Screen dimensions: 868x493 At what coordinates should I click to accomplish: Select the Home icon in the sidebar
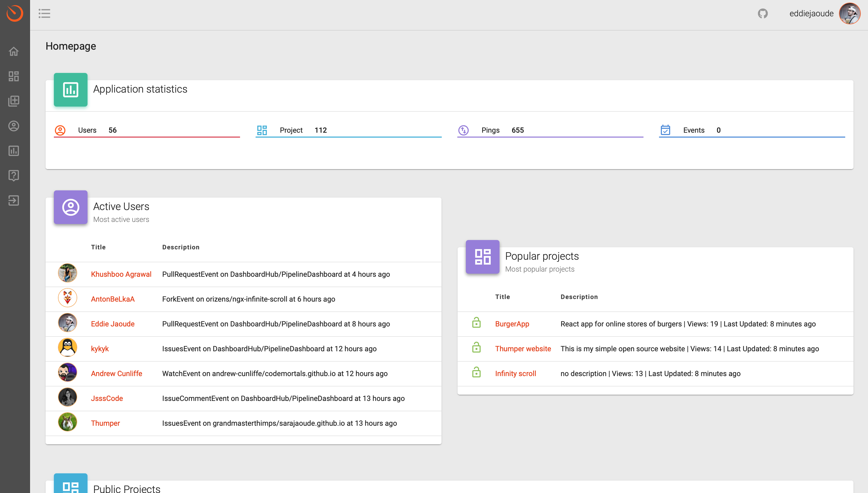pos(13,51)
